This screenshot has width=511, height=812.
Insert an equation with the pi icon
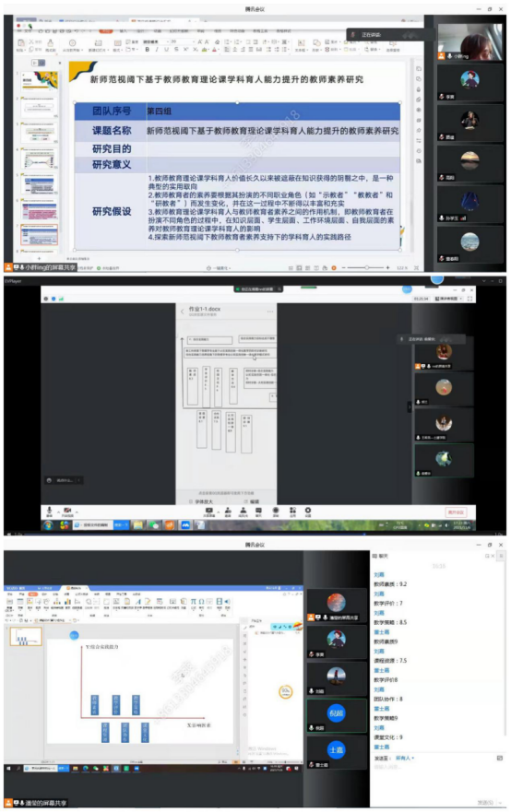pos(193,601)
